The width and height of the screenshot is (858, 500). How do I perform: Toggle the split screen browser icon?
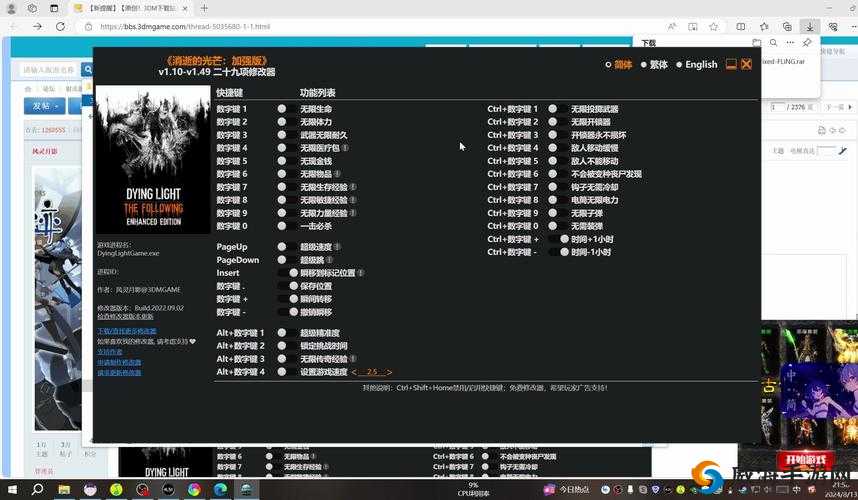click(740, 26)
